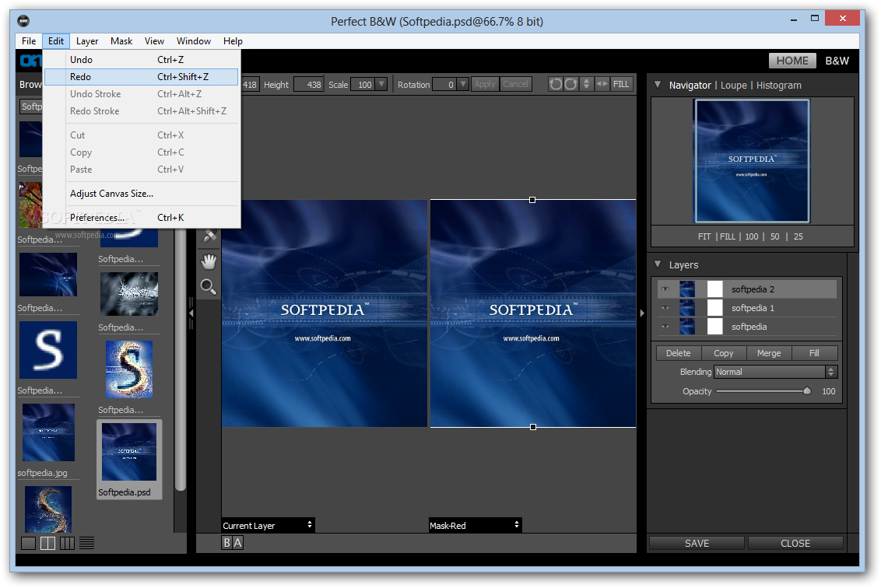
Task: Click the Height input field
Action: 308,84
